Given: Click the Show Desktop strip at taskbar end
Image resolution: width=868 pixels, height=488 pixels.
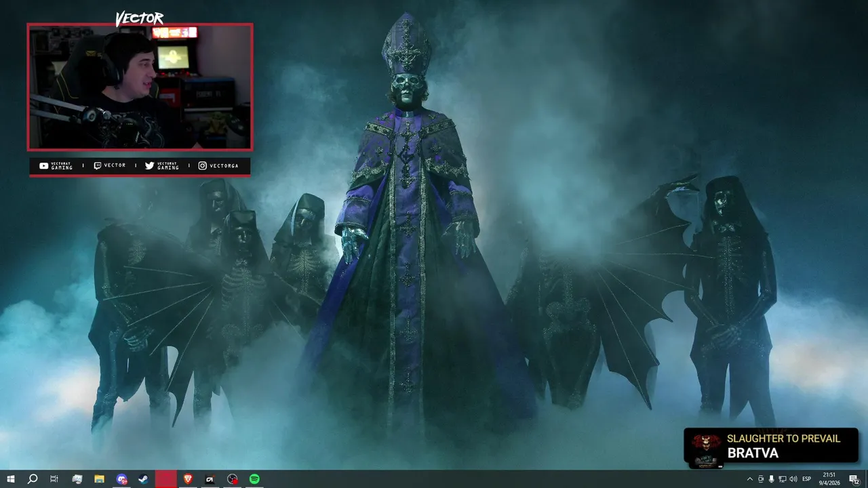Looking at the screenshot, I should (x=866, y=479).
